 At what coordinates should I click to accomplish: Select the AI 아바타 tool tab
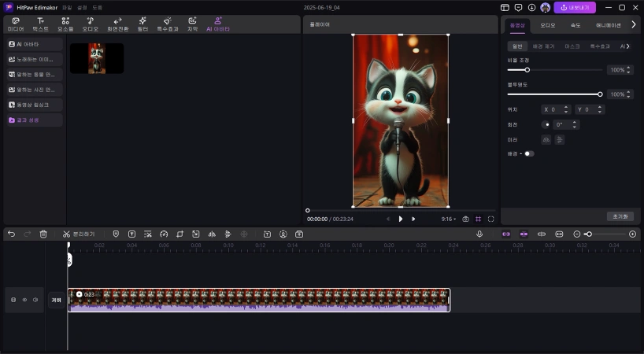click(218, 24)
